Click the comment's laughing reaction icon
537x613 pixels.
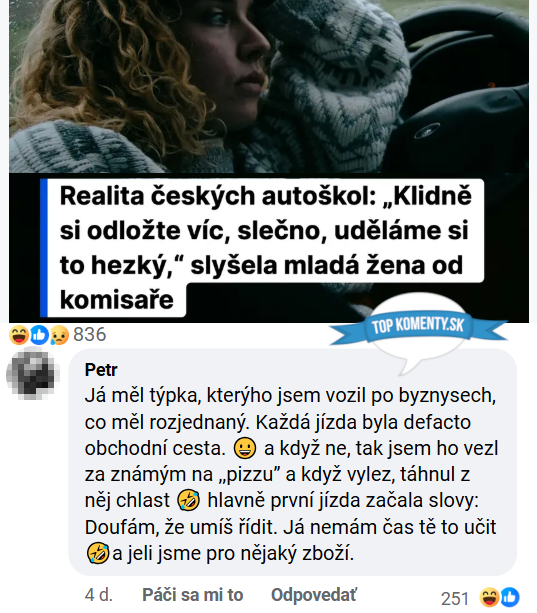coord(489,597)
